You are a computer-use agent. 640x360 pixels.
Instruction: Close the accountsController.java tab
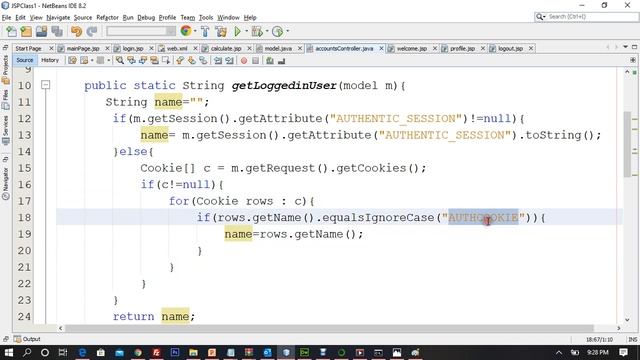click(x=381, y=49)
